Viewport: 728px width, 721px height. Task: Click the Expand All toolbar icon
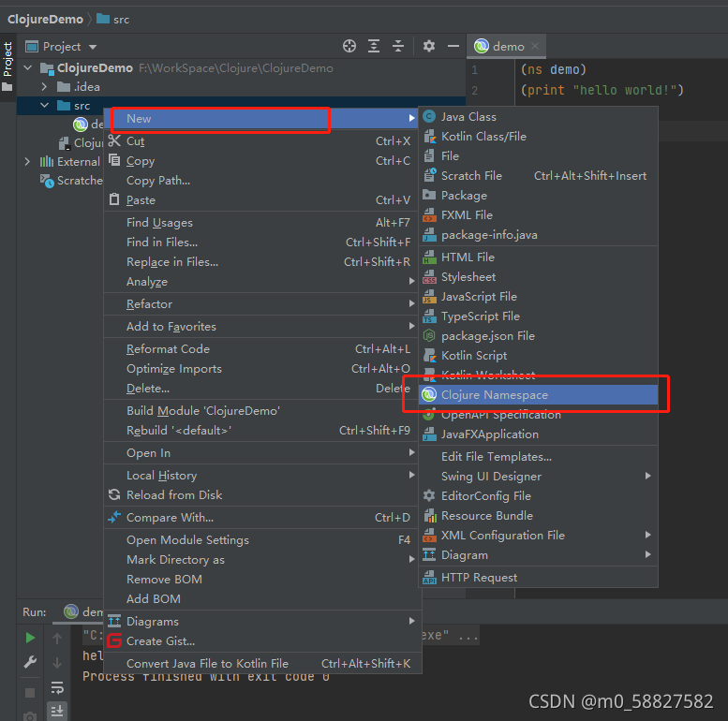click(x=374, y=46)
